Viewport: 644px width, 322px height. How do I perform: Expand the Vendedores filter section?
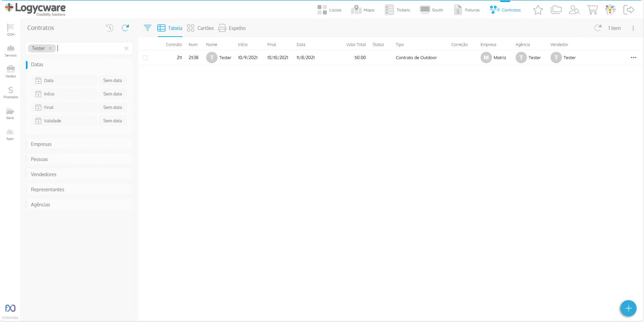coord(79,174)
